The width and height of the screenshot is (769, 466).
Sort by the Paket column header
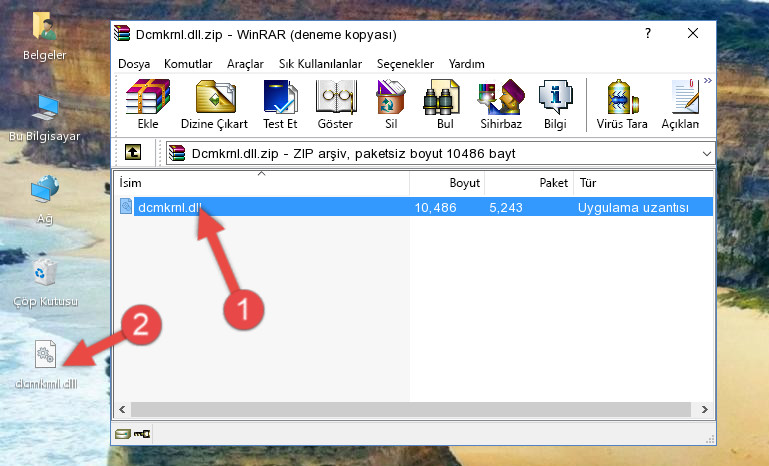tap(529, 183)
